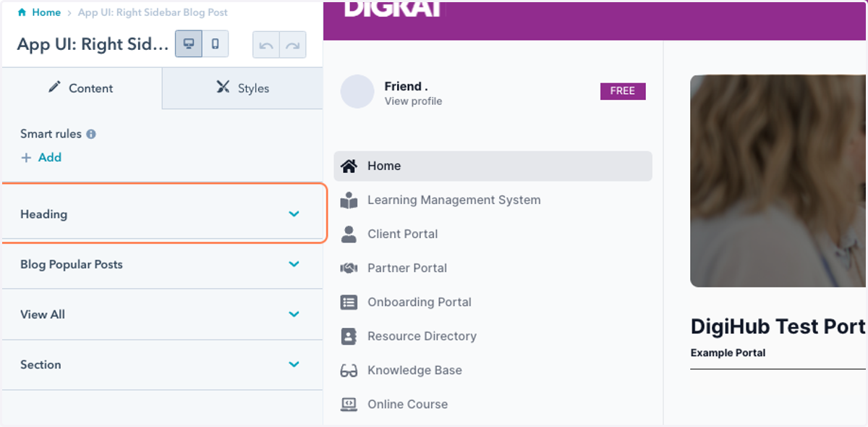868x427 pixels.
Task: Select Home in portal menu
Action: pyautogui.click(x=493, y=166)
